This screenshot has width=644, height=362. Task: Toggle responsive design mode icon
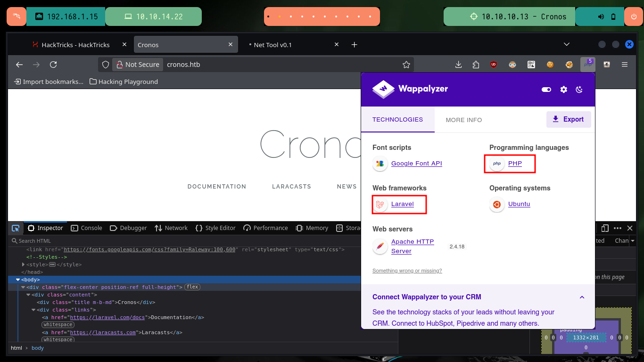tap(605, 228)
